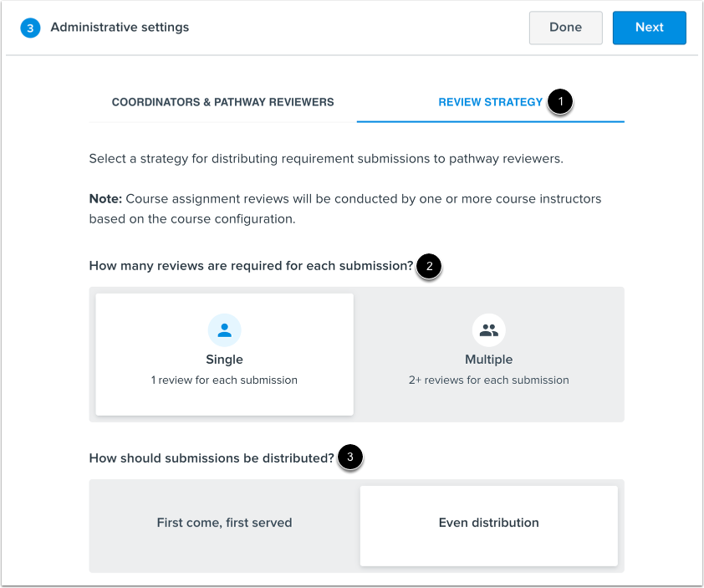Click callout badge 2 after the reviews question
The height and width of the screenshot is (588, 704).
tap(429, 268)
